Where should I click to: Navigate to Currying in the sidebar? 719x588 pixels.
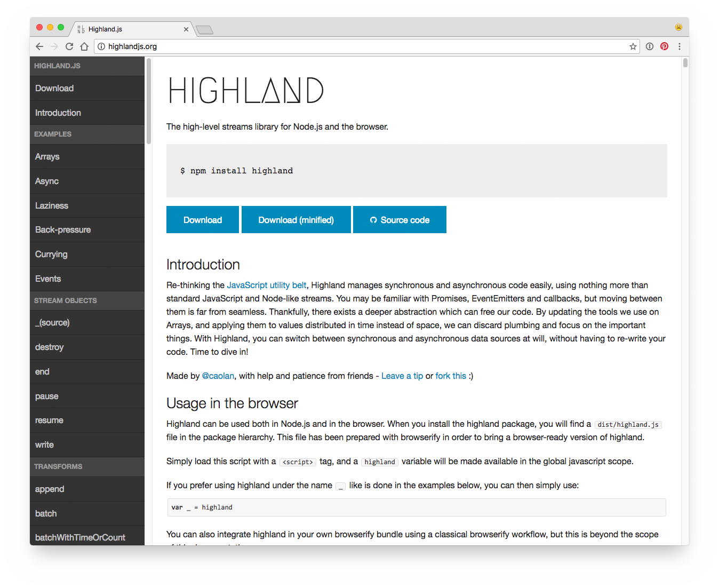tap(87, 255)
